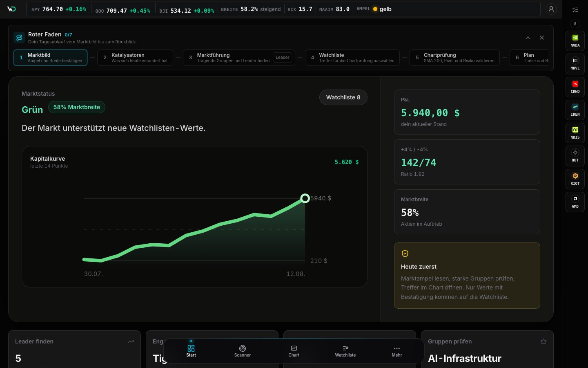
Task: Open Scanner in the bottom navigation
Action: (243, 351)
